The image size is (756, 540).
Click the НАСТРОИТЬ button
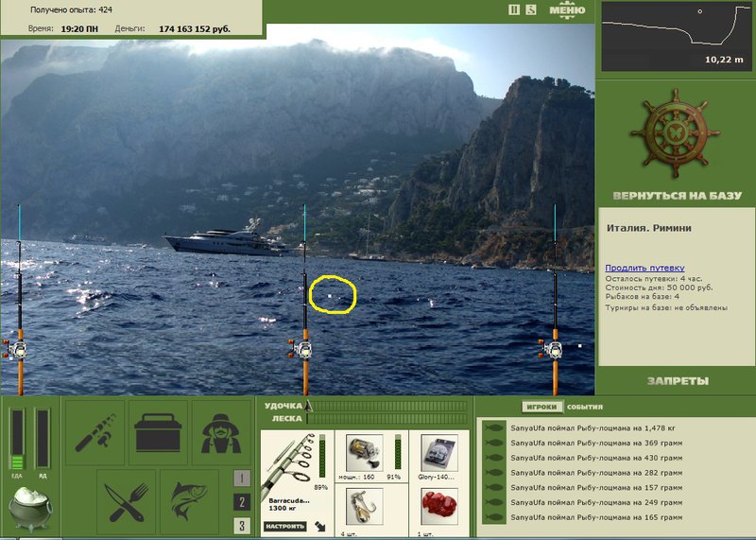pyautogui.click(x=285, y=526)
